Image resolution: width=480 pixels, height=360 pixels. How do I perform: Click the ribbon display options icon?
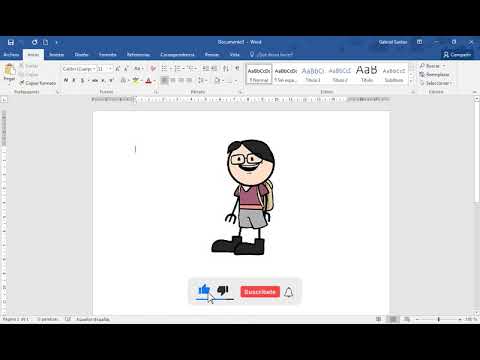[419, 42]
